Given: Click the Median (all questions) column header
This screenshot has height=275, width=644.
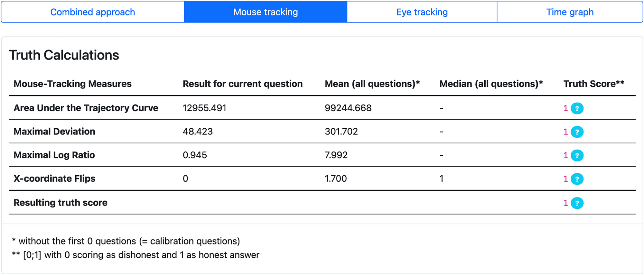Looking at the screenshot, I should (x=491, y=84).
